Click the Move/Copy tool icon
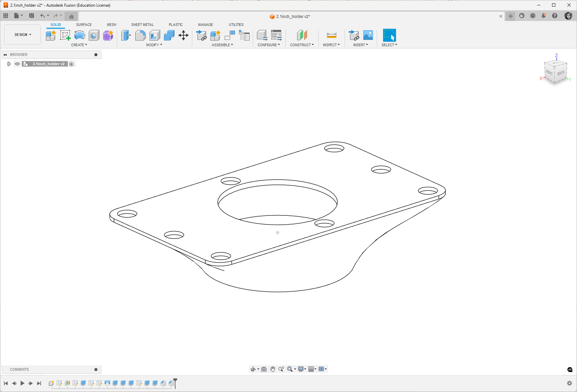 point(183,35)
